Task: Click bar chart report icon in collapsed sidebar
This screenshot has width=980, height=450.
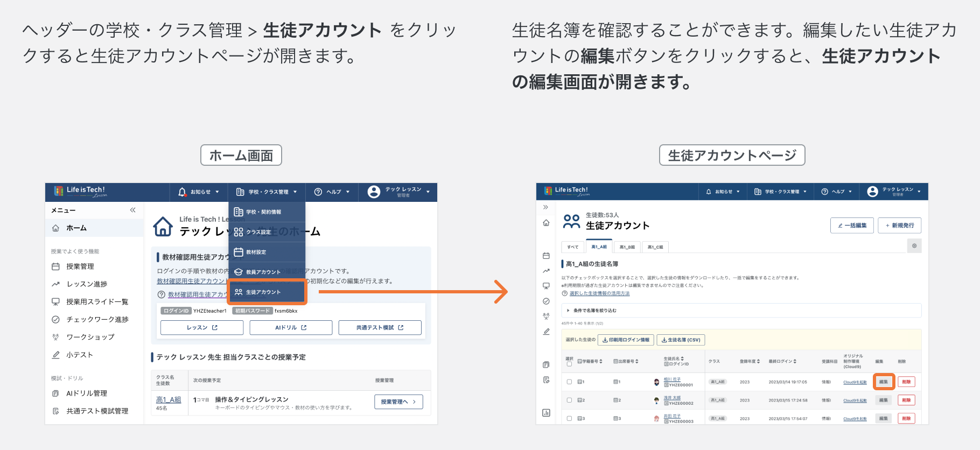Action: [x=546, y=413]
